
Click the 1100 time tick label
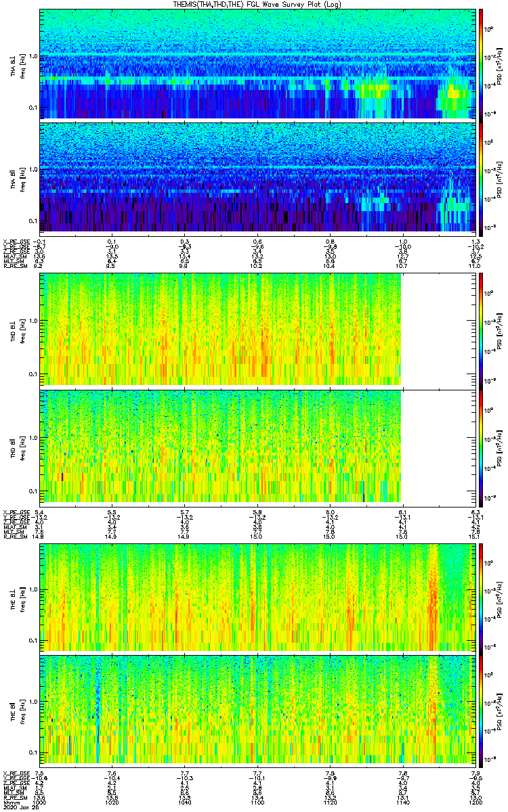pos(257,802)
